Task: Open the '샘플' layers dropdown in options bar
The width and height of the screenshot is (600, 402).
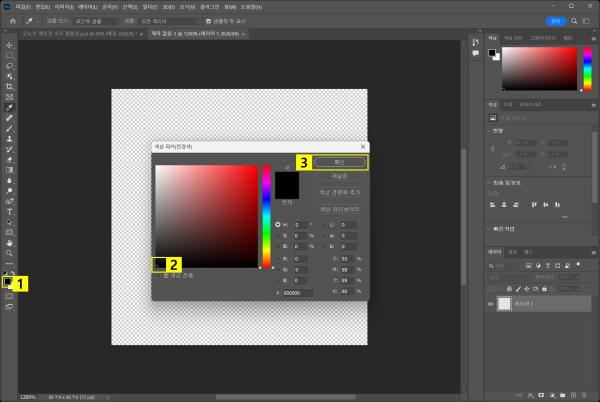Action: (168, 20)
